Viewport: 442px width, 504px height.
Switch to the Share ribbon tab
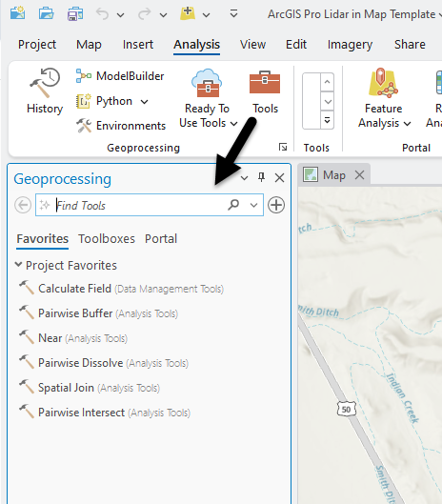point(410,45)
